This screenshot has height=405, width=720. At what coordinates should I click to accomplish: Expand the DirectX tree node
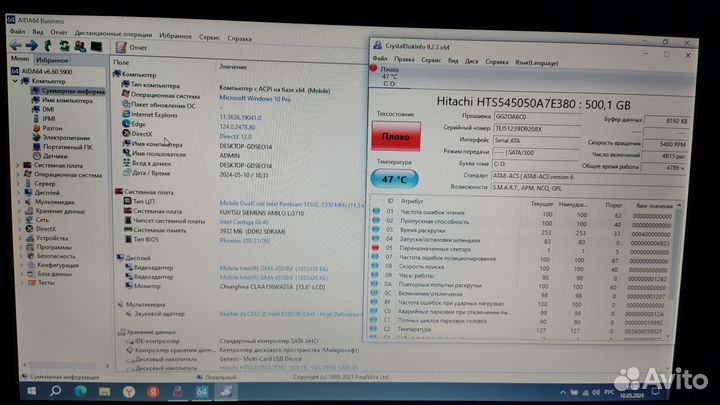(x=20, y=229)
